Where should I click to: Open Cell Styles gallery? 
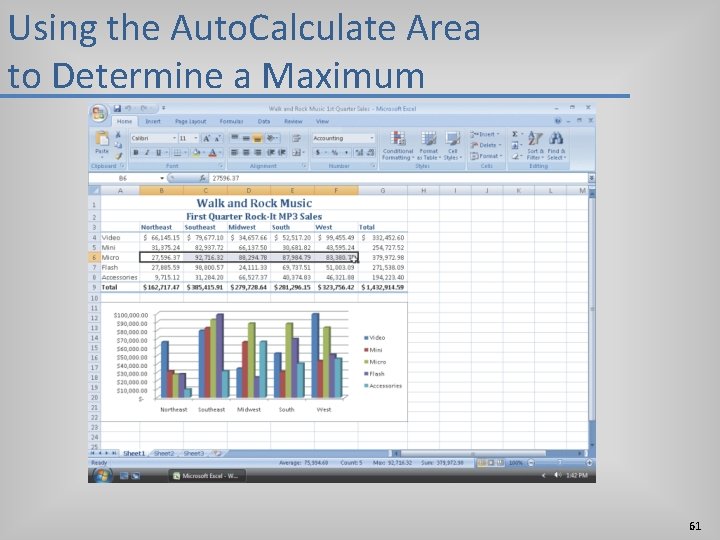pyautogui.click(x=452, y=146)
